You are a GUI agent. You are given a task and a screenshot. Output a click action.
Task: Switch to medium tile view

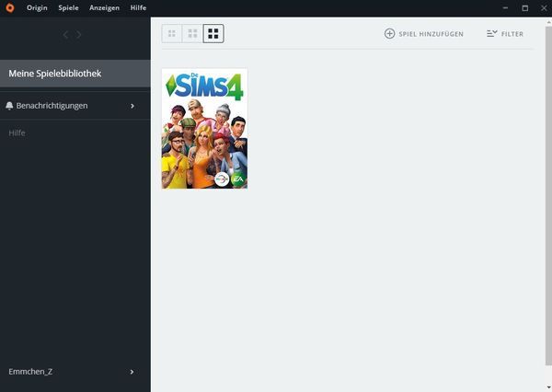[x=192, y=33]
